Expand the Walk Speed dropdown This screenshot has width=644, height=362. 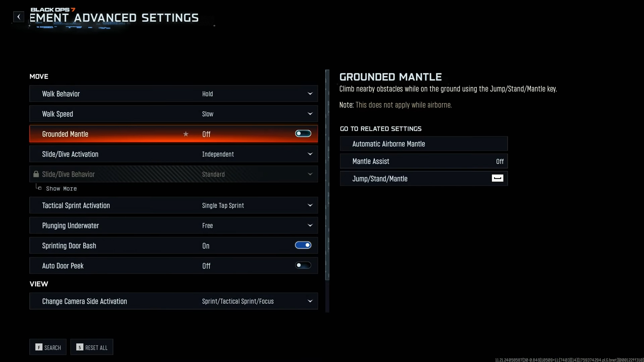tap(310, 114)
